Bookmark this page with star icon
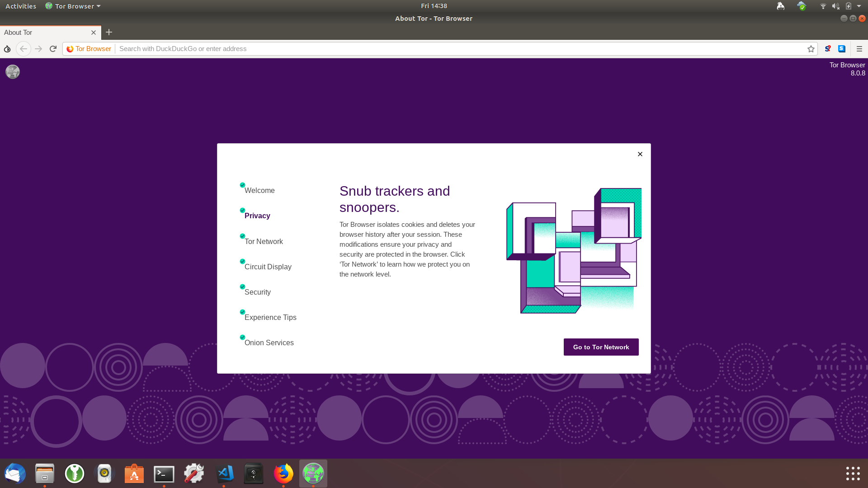 point(811,49)
